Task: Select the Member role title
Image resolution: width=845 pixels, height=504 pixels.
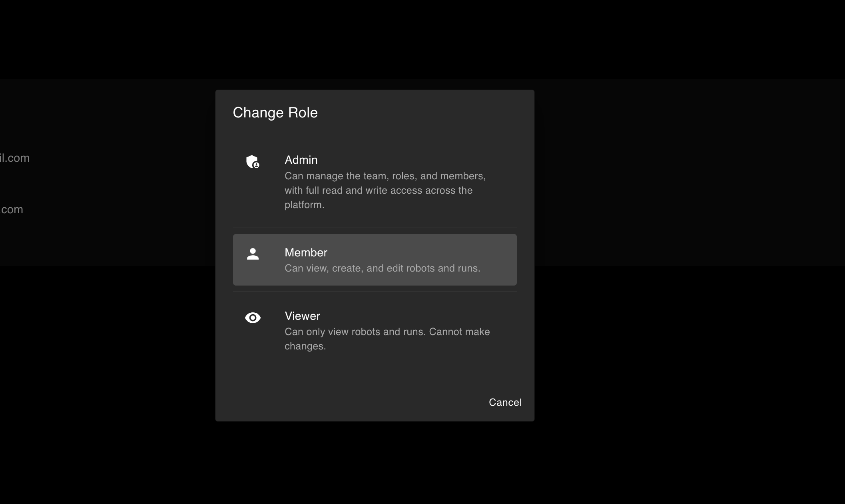Action: click(306, 252)
